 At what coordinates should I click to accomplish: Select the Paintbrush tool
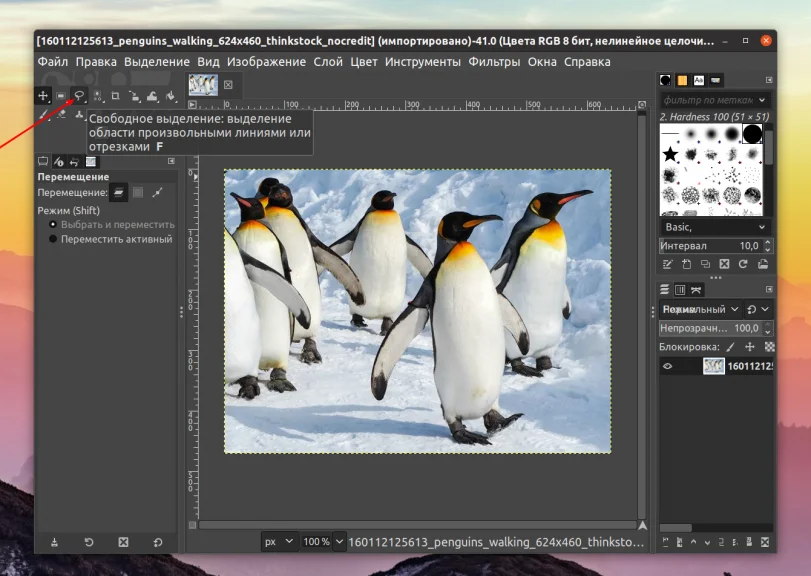[x=42, y=114]
